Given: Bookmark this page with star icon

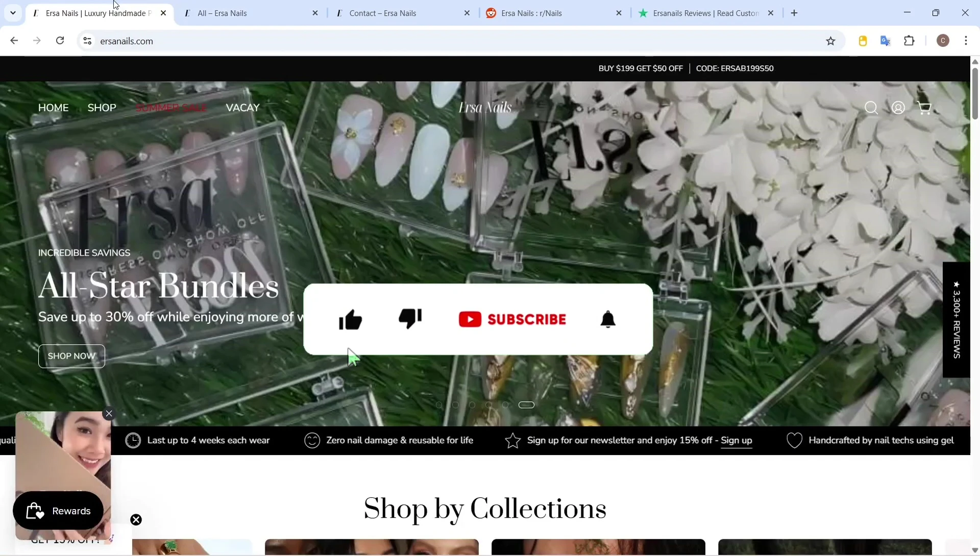Looking at the screenshot, I should (x=830, y=41).
